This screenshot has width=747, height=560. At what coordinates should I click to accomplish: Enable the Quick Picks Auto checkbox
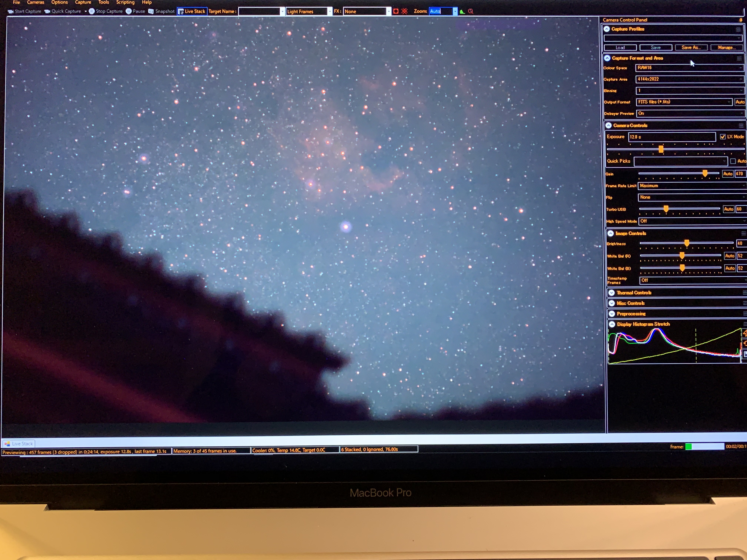733,161
